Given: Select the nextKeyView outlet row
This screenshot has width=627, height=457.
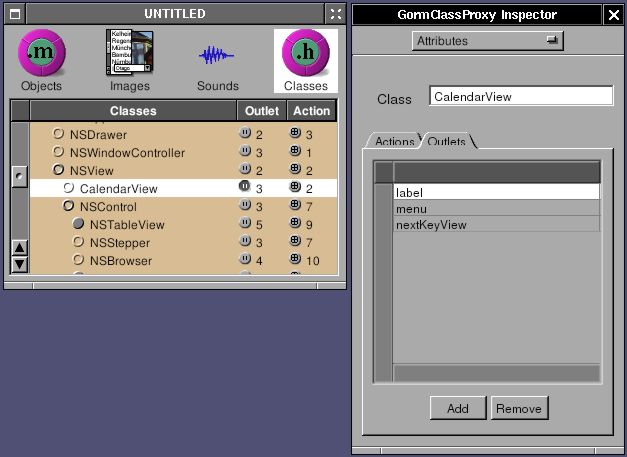Looking at the screenshot, I should [x=497, y=225].
